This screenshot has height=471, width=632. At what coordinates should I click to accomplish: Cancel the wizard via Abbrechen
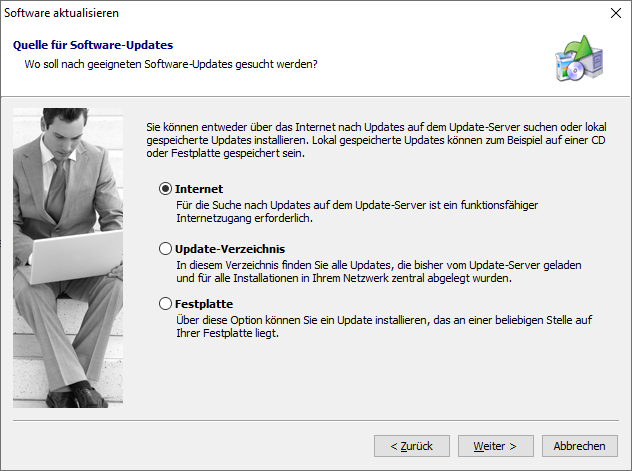(x=579, y=445)
